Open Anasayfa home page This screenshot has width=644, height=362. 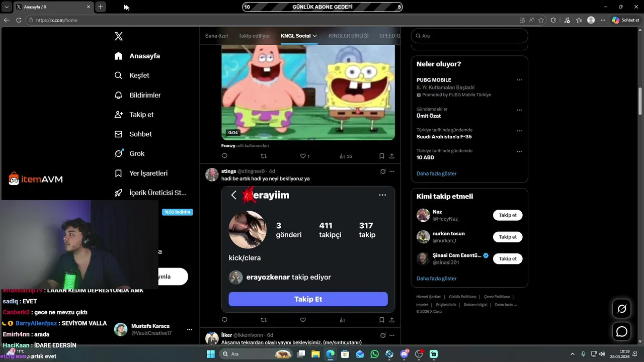pyautogui.click(x=137, y=56)
